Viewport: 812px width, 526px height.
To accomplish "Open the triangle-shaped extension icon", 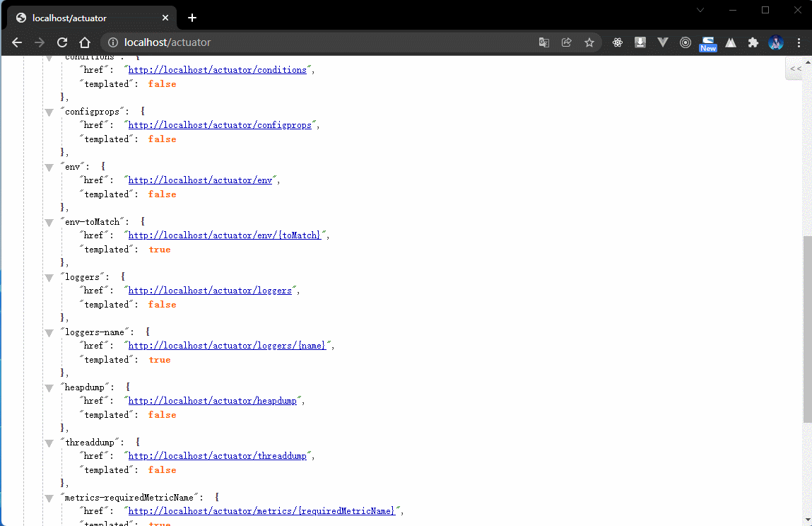I will click(x=731, y=42).
